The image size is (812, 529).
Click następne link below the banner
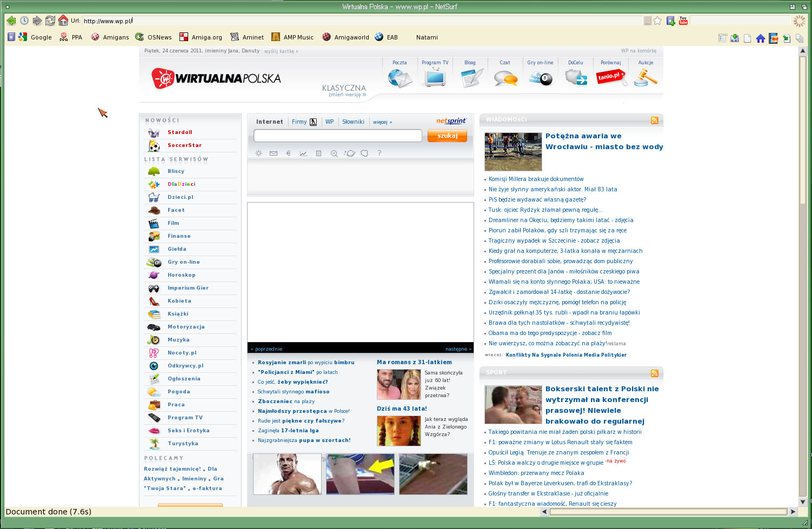[x=458, y=349]
